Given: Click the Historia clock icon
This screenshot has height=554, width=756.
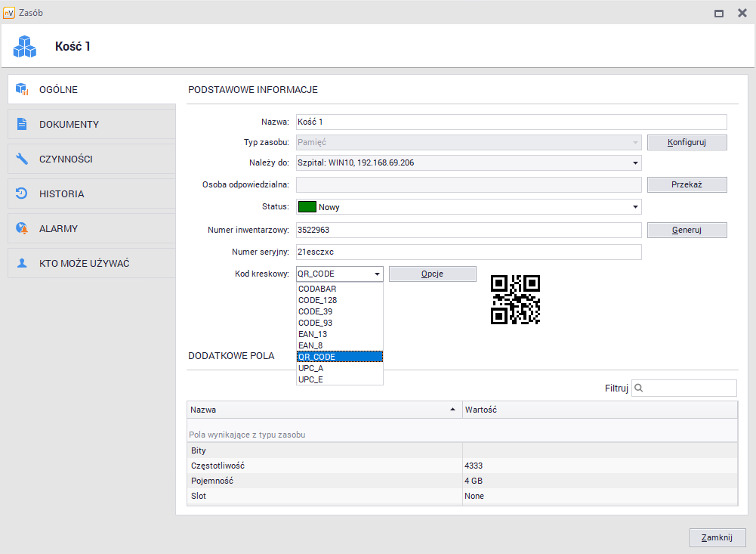Looking at the screenshot, I should tap(22, 194).
